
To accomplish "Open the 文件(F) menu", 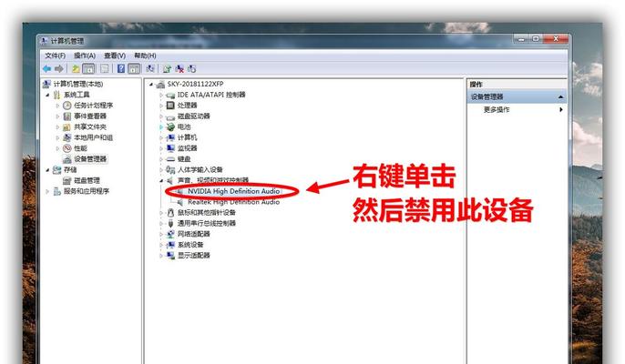I will point(55,56).
